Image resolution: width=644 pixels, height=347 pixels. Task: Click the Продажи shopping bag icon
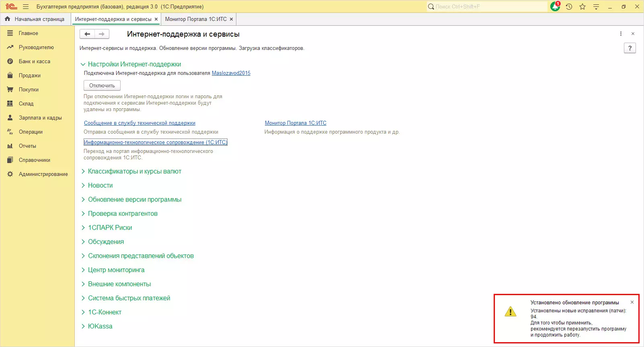(x=10, y=76)
